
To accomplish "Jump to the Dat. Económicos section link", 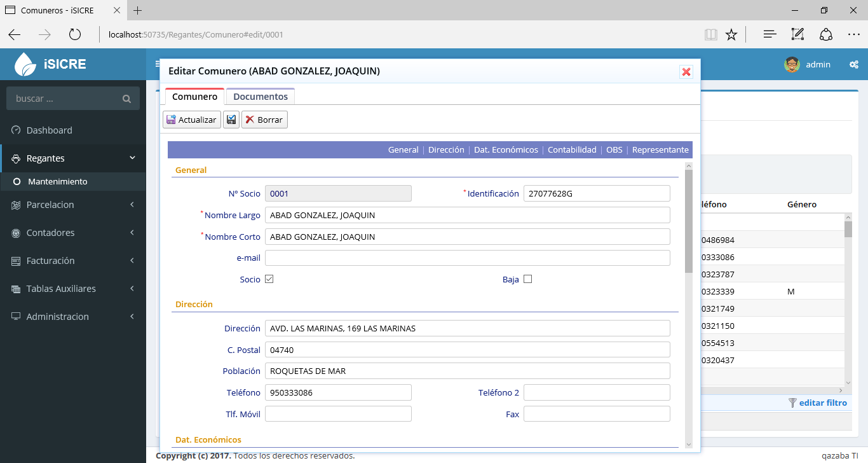I will [x=506, y=150].
